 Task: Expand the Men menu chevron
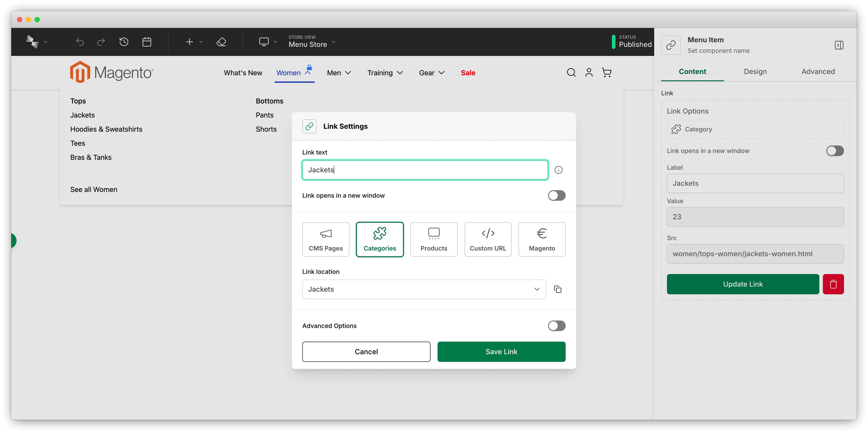(x=348, y=73)
